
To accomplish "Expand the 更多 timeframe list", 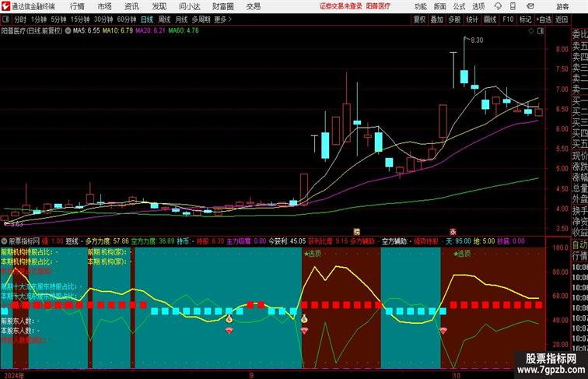I will pyautogui.click(x=222, y=19).
